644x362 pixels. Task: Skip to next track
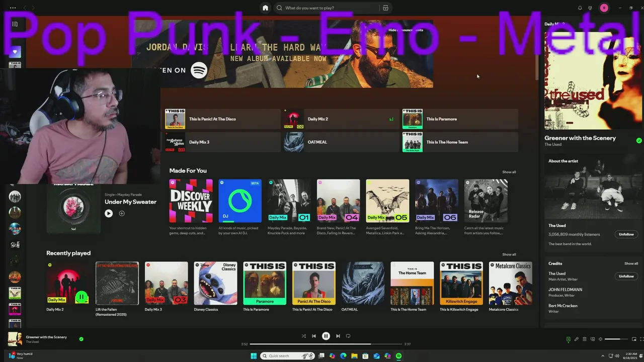coord(338,336)
